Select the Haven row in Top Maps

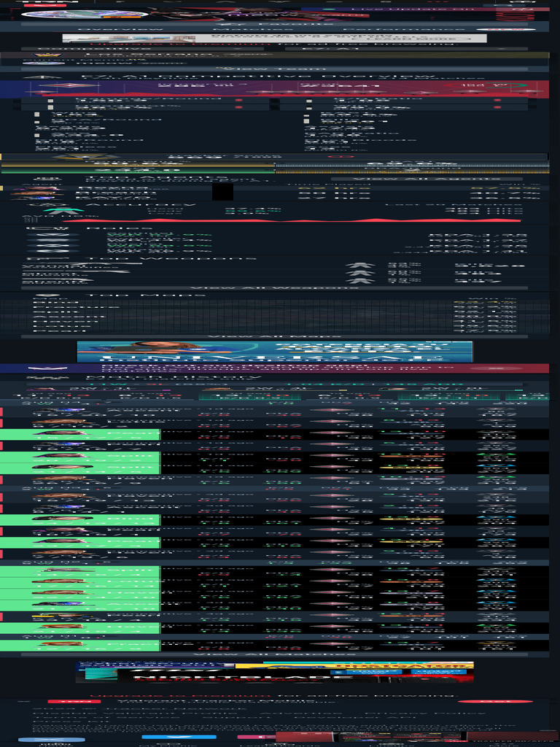pos(274,322)
